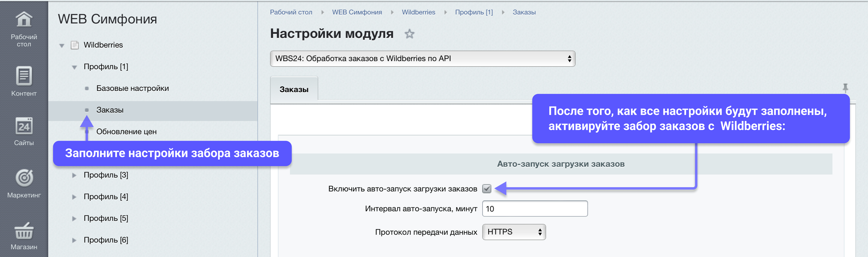
Task: Open the Маркетинг target icon
Action: click(24, 178)
